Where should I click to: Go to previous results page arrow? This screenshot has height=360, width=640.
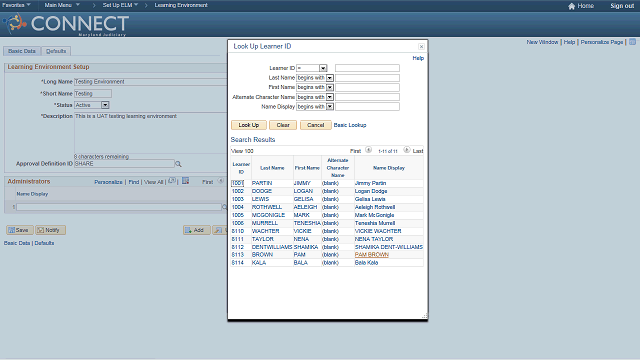(x=368, y=150)
